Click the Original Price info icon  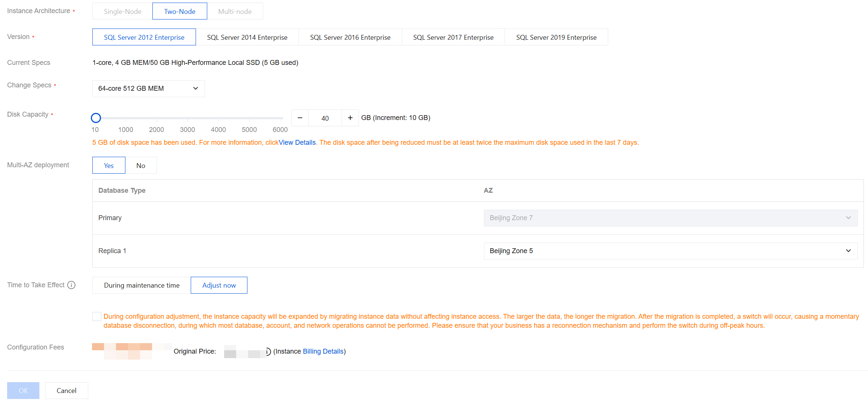point(268,351)
